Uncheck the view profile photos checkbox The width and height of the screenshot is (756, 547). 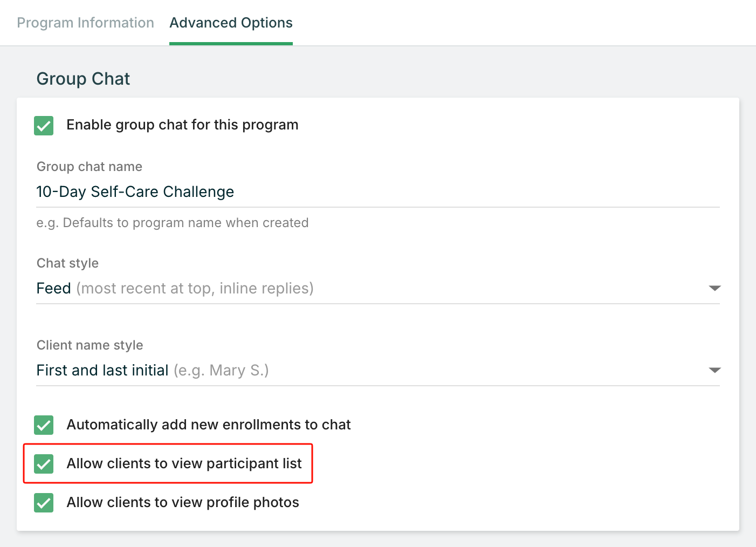[x=44, y=503]
